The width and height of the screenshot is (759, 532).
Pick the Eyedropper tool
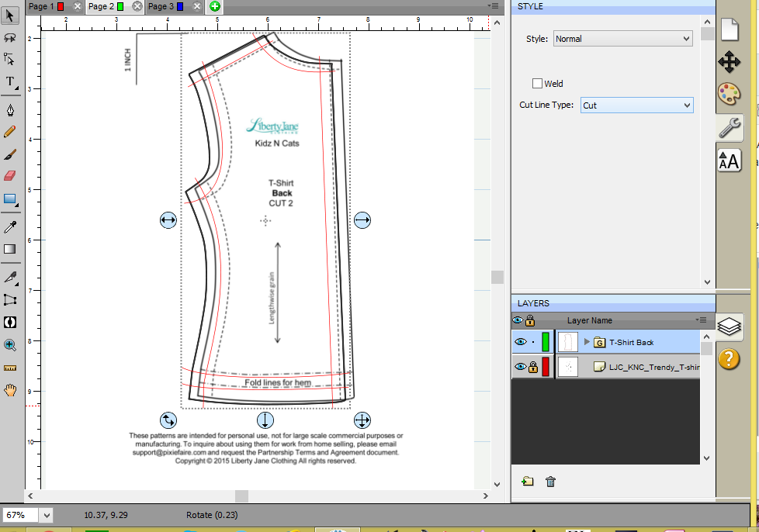11,226
